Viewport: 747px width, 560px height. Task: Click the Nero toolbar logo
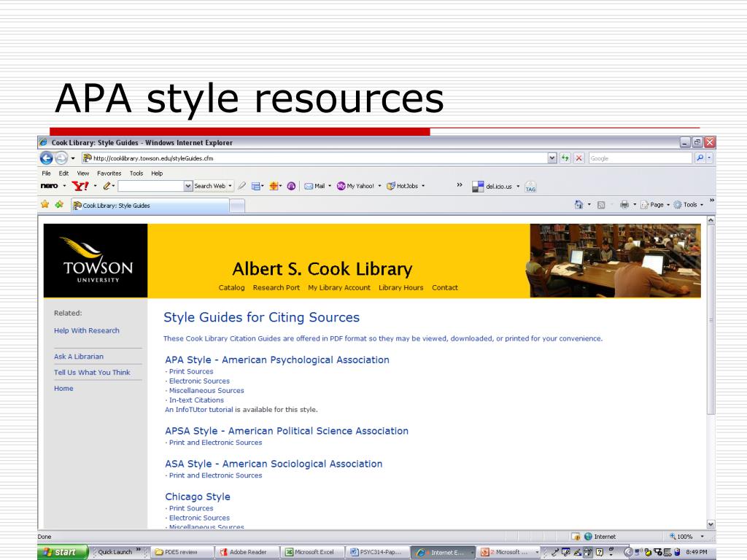point(49,186)
